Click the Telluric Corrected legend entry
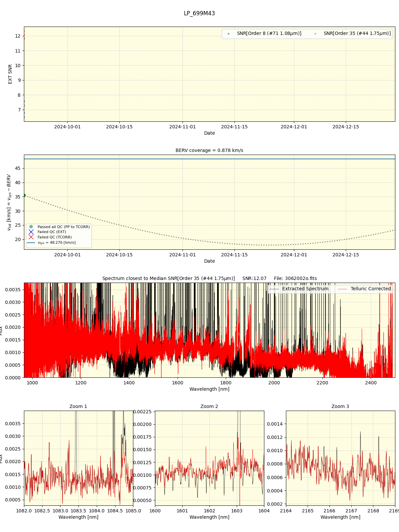This screenshot has width=399, height=532. (x=371, y=289)
